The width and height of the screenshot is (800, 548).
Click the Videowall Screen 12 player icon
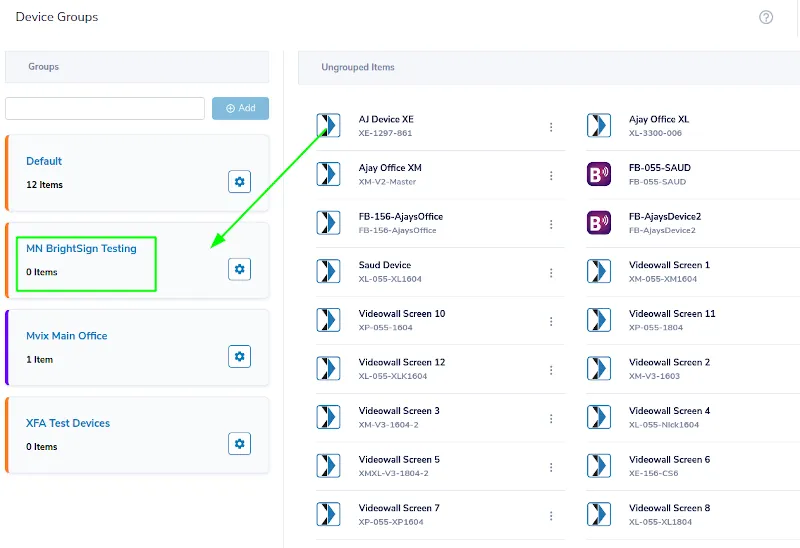pyautogui.click(x=328, y=368)
